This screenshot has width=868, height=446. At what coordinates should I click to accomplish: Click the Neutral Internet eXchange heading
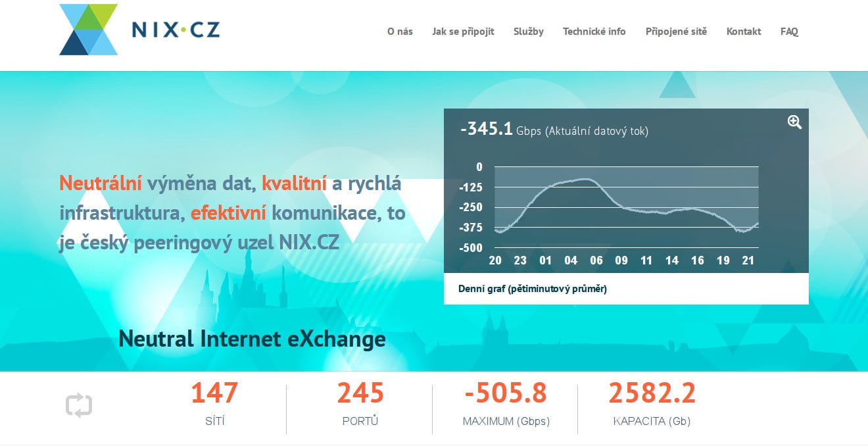251,339
